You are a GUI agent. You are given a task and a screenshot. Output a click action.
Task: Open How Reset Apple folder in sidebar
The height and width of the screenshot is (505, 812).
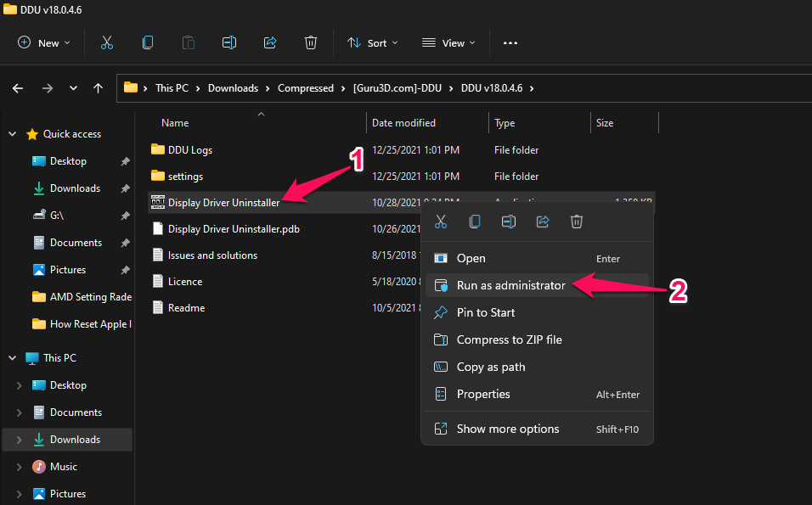[82, 324]
